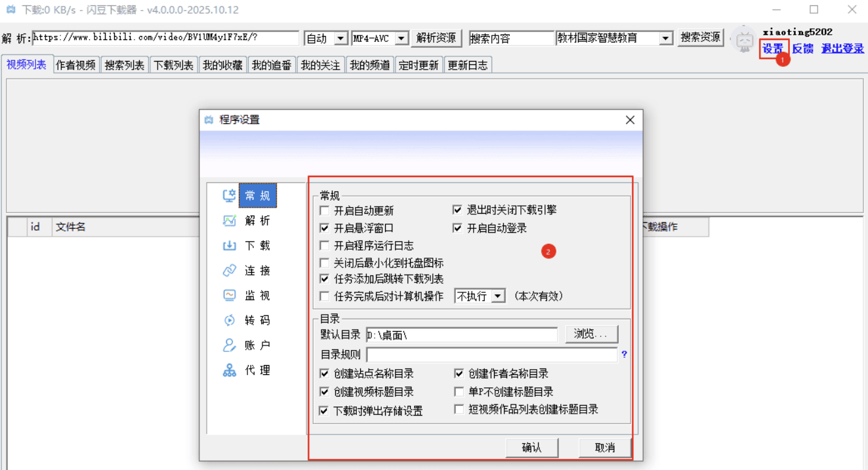
Task: Switch to the 下载列表 tab
Action: (x=173, y=64)
